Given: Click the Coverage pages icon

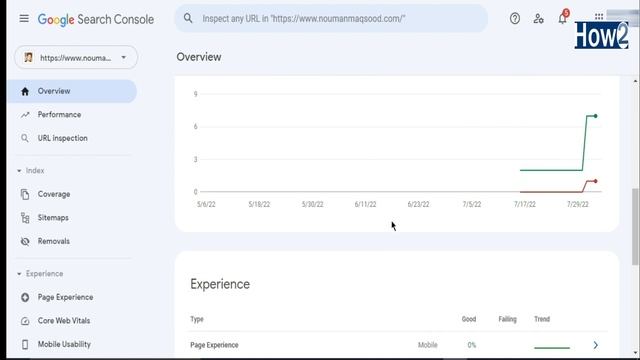Looking at the screenshot, I should click(25, 194).
